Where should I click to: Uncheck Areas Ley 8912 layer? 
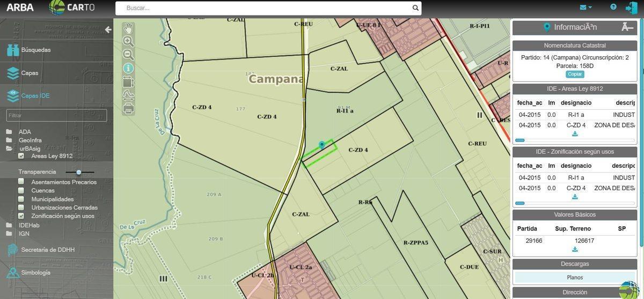[21, 156]
